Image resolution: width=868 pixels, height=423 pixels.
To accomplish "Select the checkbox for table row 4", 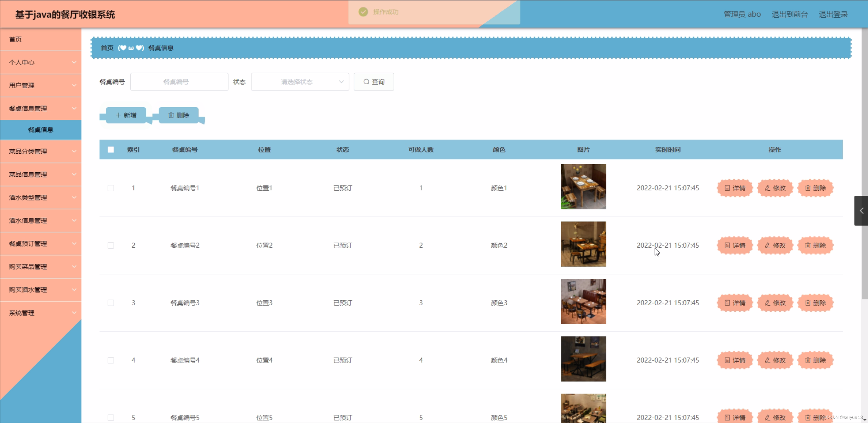I will (111, 360).
